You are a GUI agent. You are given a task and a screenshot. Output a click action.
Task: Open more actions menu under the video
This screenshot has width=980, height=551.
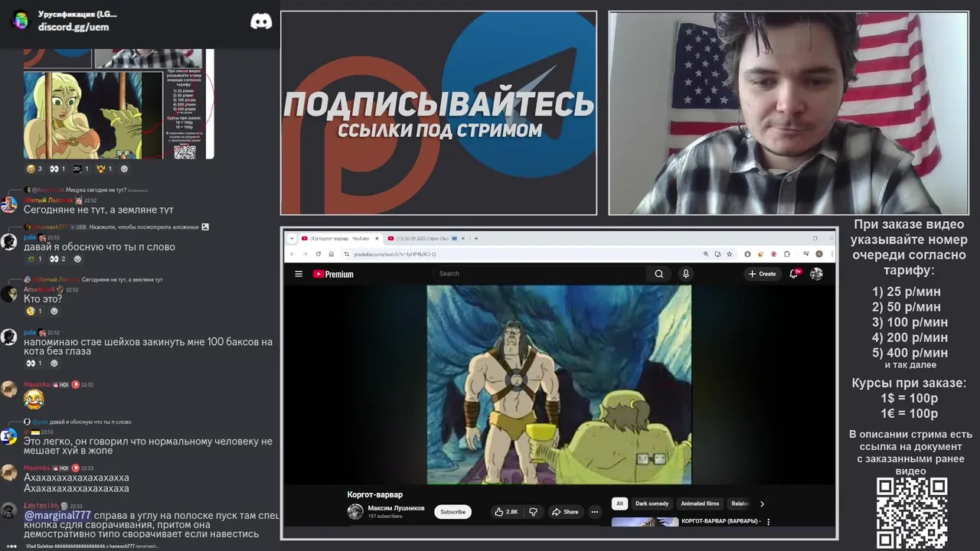point(594,512)
